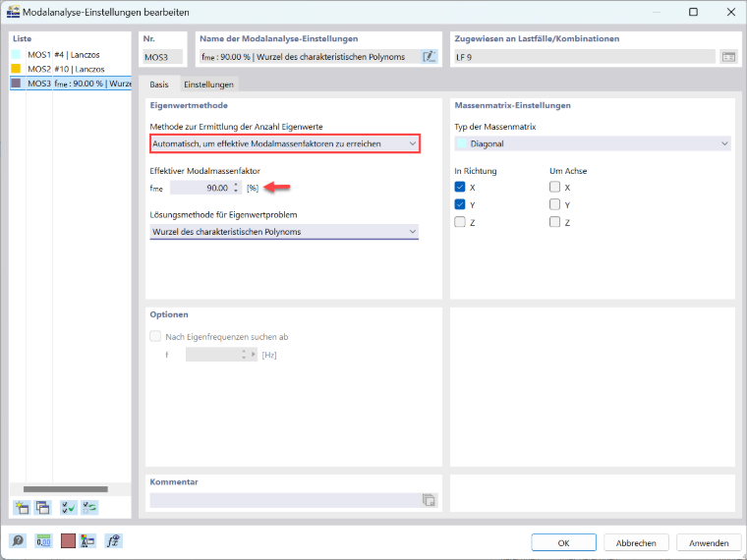
Task: Switch to the Basis tab
Action: [159, 84]
